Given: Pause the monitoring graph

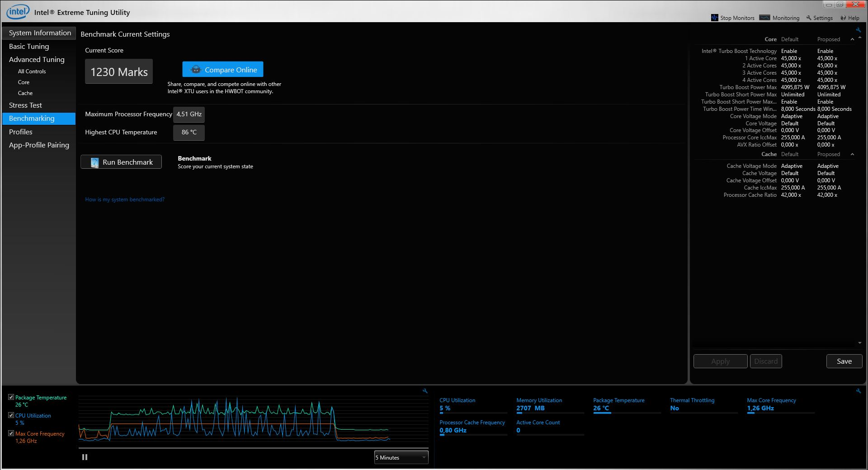Looking at the screenshot, I should click(x=85, y=457).
